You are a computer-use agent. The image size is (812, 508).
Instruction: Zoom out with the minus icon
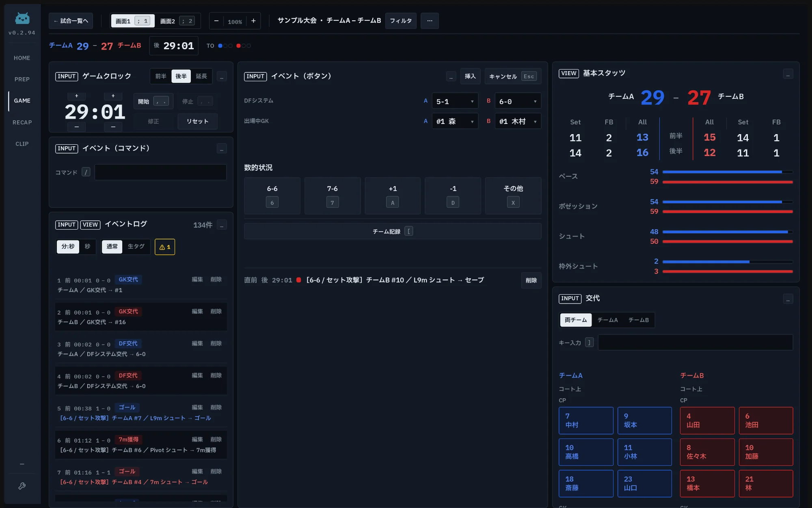click(x=216, y=21)
